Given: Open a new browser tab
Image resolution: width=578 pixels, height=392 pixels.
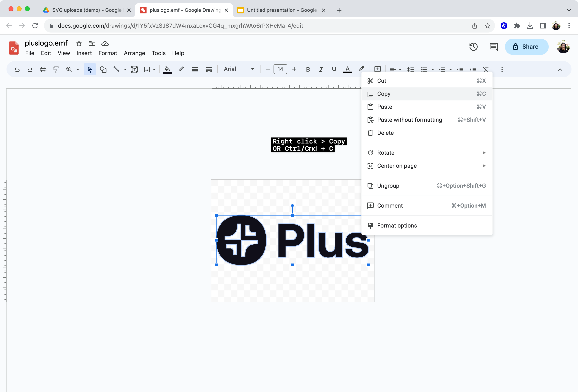Looking at the screenshot, I should tap(339, 10).
